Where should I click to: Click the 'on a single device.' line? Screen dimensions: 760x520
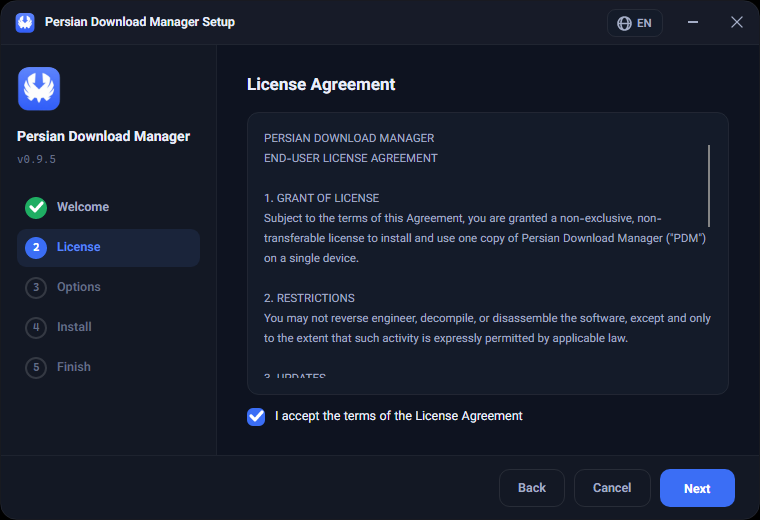coord(311,258)
